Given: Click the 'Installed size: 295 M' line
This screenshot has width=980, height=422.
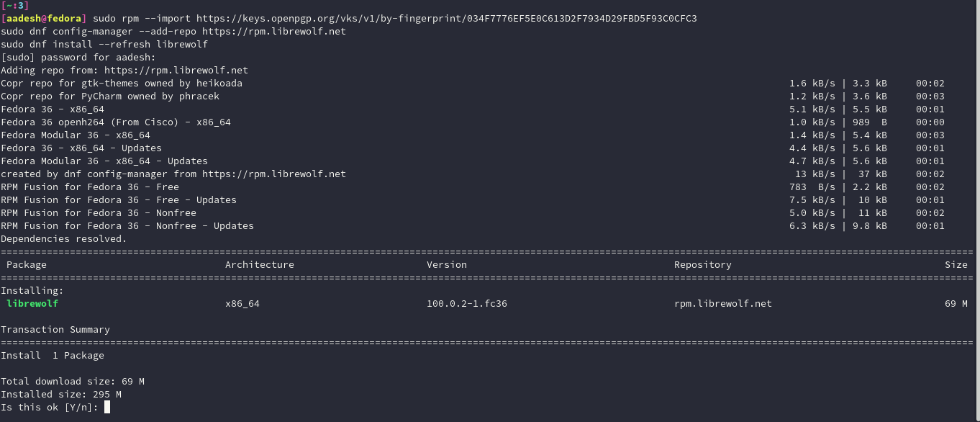Looking at the screenshot, I should (61, 395).
